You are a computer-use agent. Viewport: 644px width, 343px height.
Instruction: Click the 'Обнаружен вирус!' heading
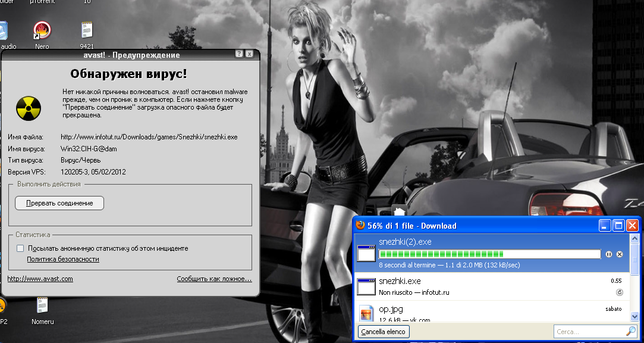(x=128, y=74)
